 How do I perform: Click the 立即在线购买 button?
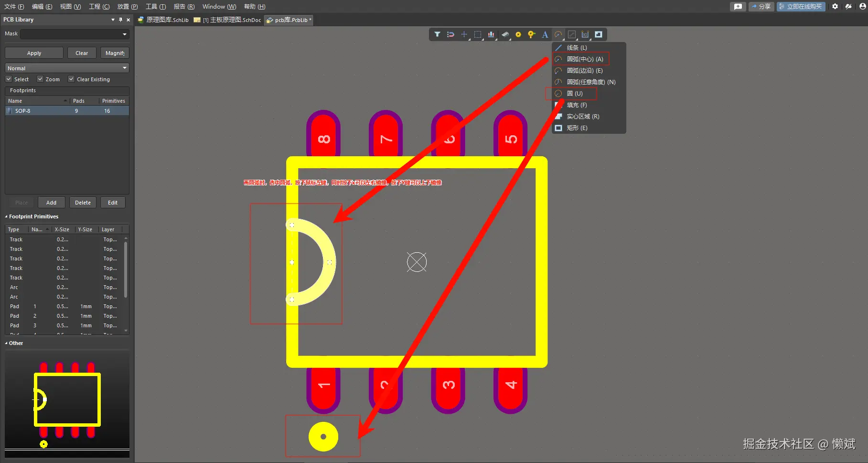coord(801,7)
